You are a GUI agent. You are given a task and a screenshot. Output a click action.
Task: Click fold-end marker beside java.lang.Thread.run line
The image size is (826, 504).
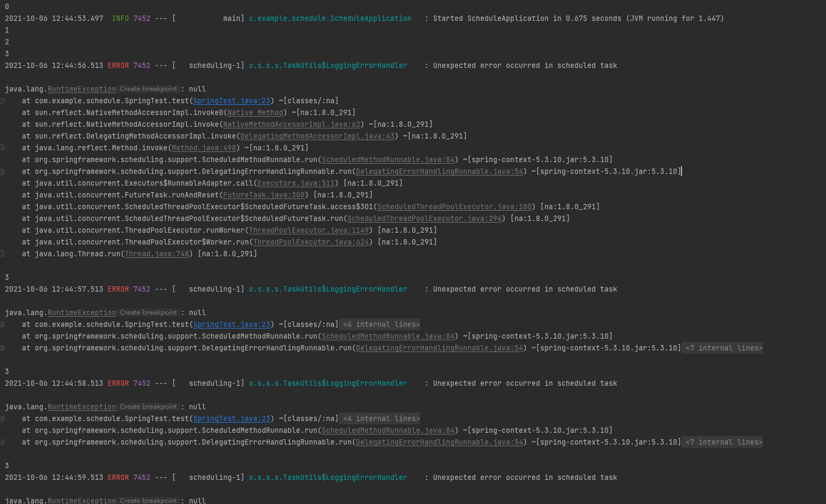(2, 253)
